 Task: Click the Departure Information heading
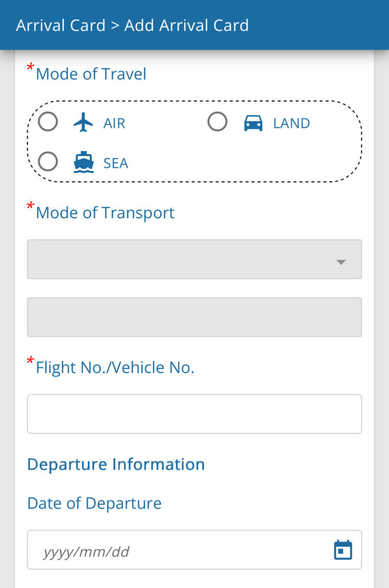point(116,464)
